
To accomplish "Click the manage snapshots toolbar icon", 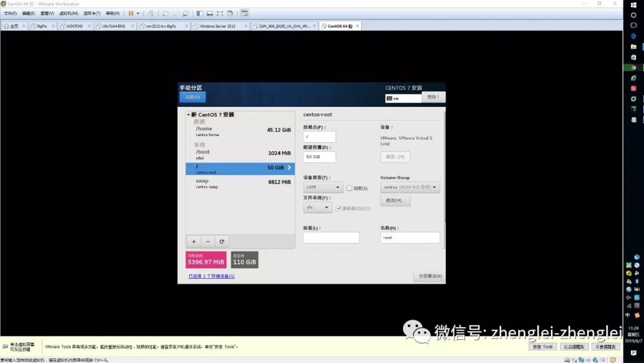I will point(185,14).
